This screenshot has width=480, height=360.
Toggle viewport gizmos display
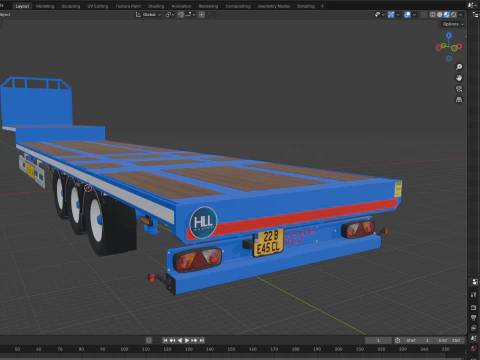(391, 15)
